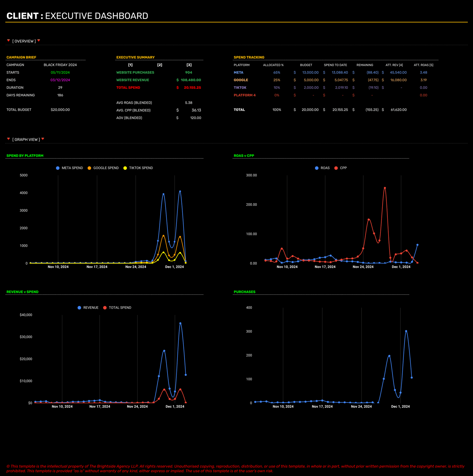The width and height of the screenshot is (473, 476).
Task: Click the Days Remaining value 186
Action: [60, 95]
